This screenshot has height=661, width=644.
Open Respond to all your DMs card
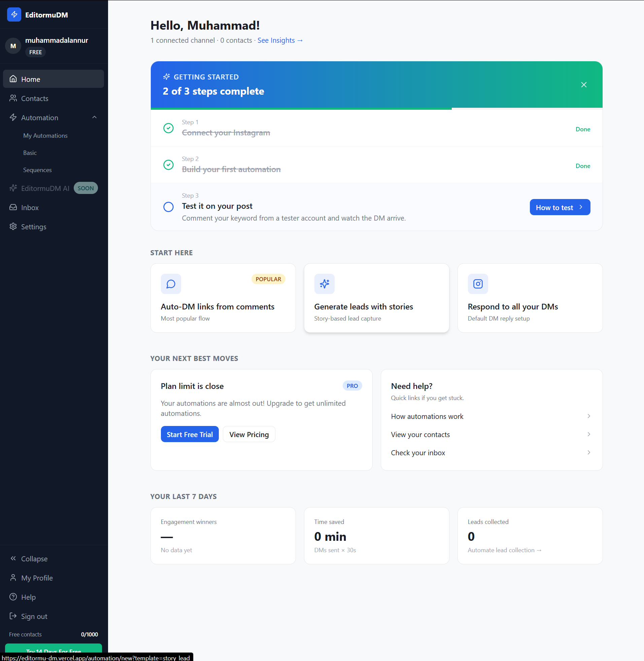(x=530, y=298)
